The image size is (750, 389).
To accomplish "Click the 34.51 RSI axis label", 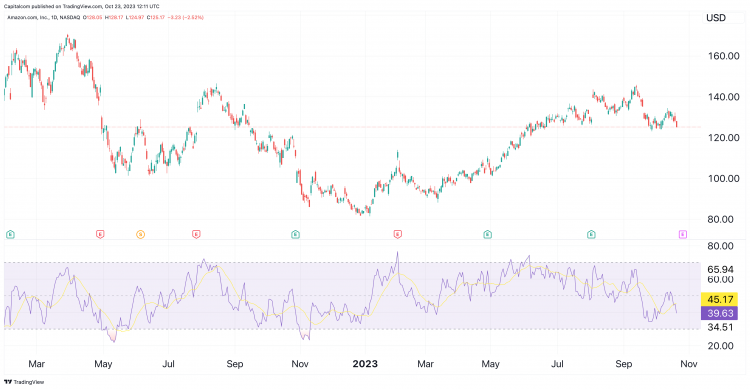I will [x=720, y=327].
